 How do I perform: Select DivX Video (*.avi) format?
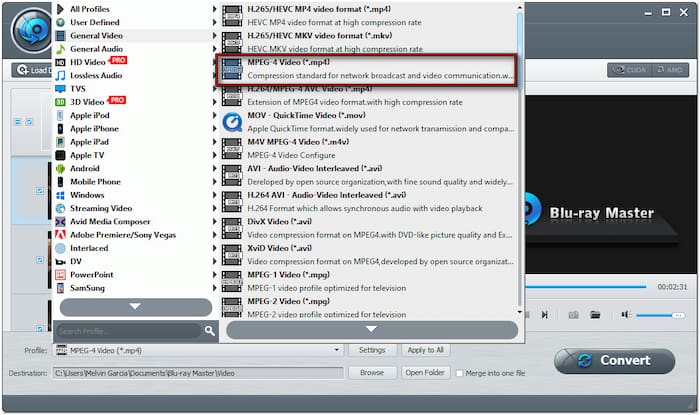coord(367,228)
